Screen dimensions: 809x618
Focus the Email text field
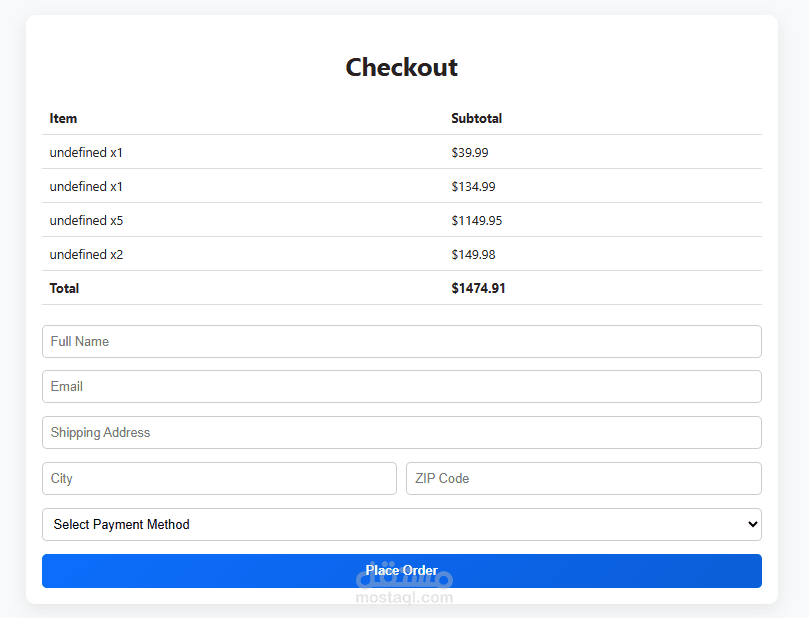coord(401,387)
